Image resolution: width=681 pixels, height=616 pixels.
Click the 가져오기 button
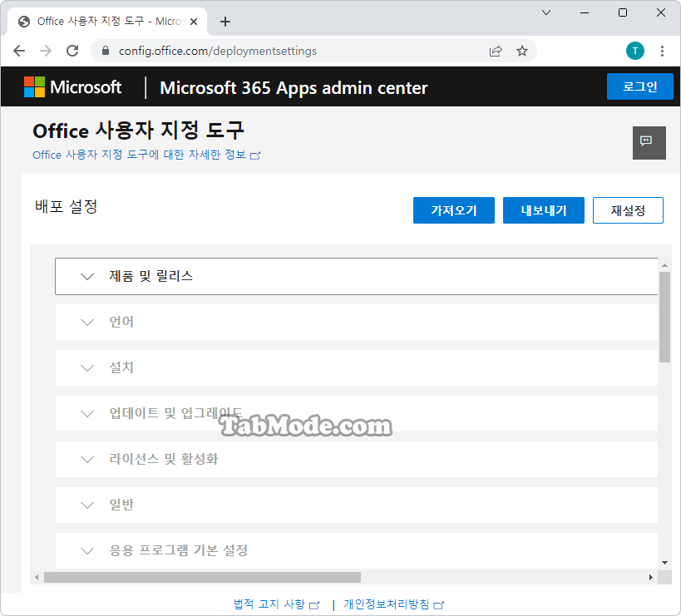pos(453,210)
